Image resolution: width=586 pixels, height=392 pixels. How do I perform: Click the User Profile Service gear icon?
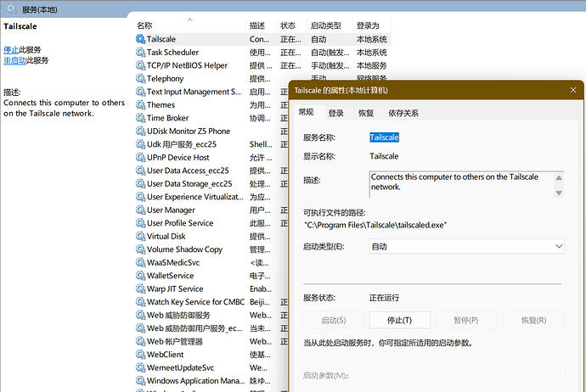coord(140,223)
